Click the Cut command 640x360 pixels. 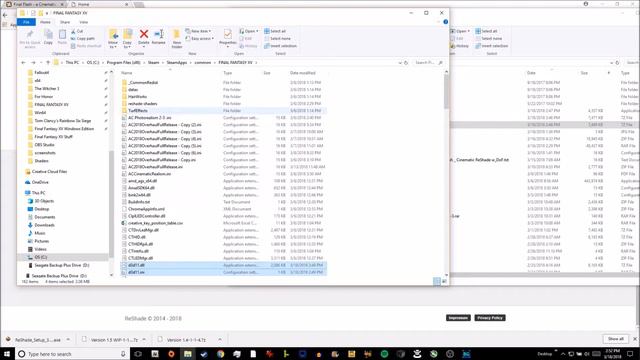click(77, 31)
